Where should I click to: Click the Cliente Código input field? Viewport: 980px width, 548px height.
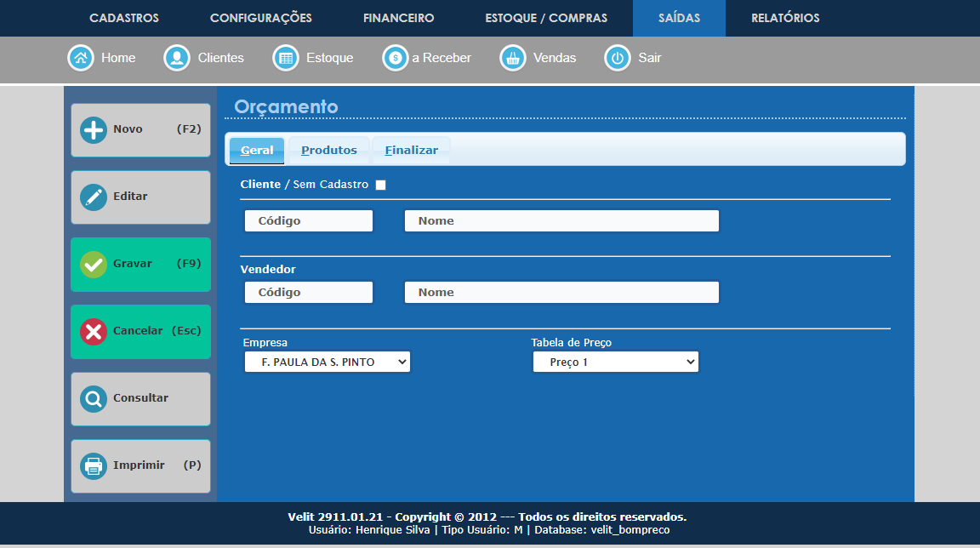click(309, 221)
